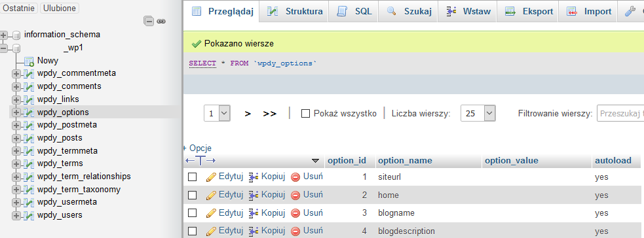The height and width of the screenshot is (238, 644).
Task: Click the Kopiuj icon for the home row
Action: click(x=254, y=195)
